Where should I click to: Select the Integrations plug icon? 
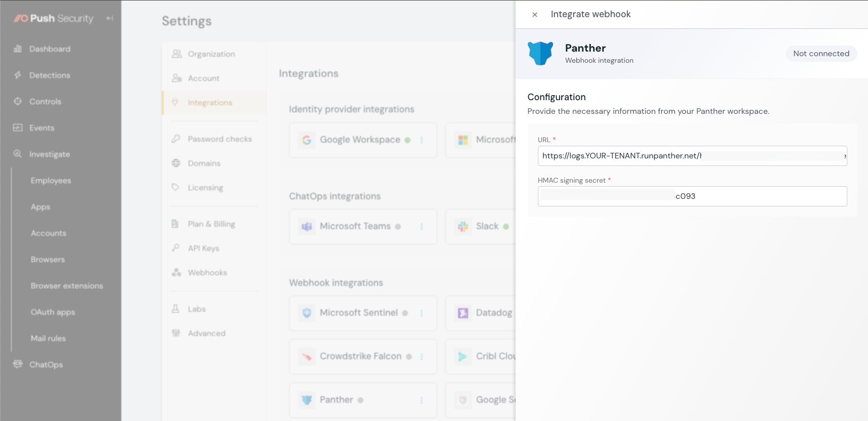175,102
